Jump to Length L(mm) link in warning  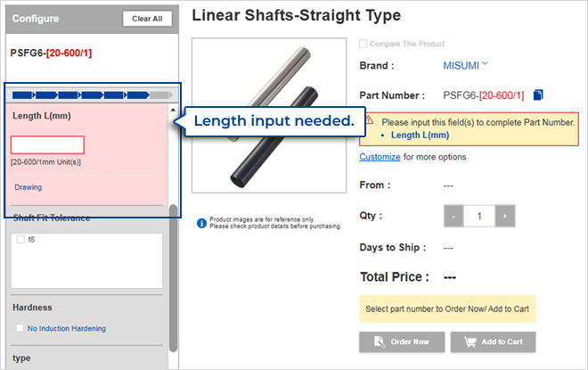click(x=420, y=136)
